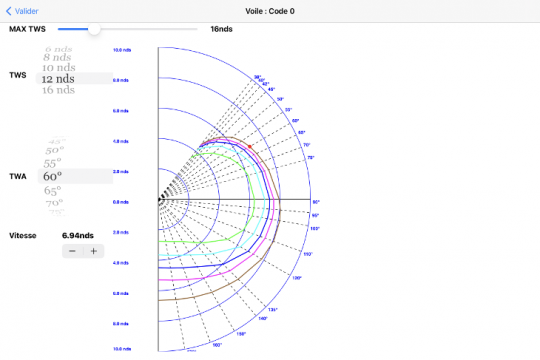Tap the Valider back chevron
This screenshot has width=540, height=360.
[9, 11]
